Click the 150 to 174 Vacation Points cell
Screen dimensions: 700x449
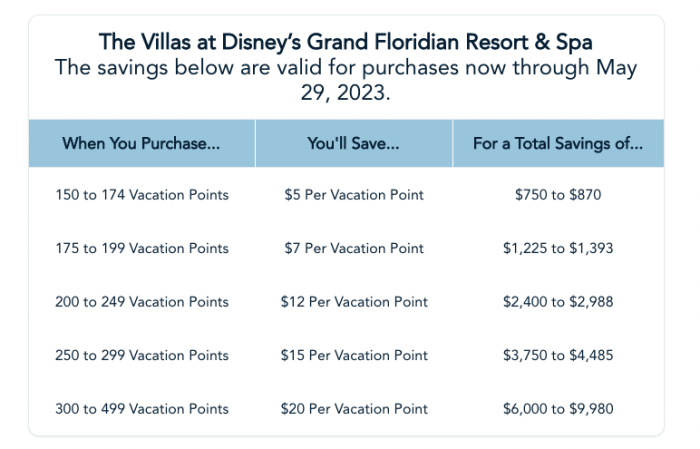(142, 195)
